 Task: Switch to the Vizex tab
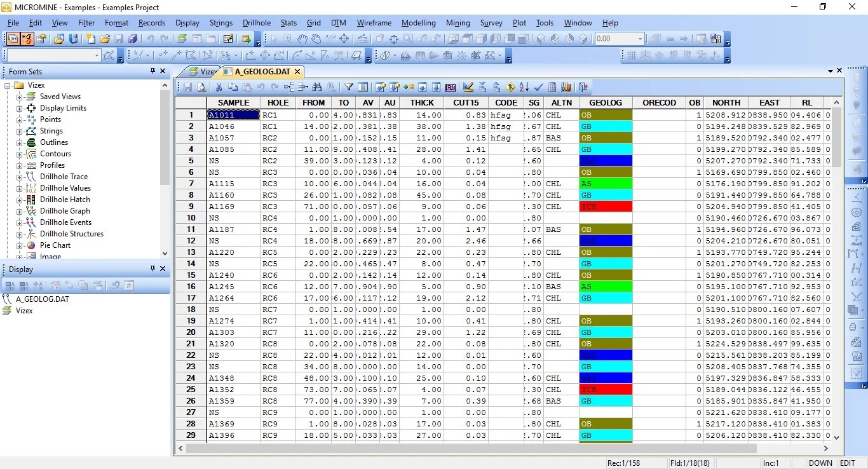pos(202,72)
